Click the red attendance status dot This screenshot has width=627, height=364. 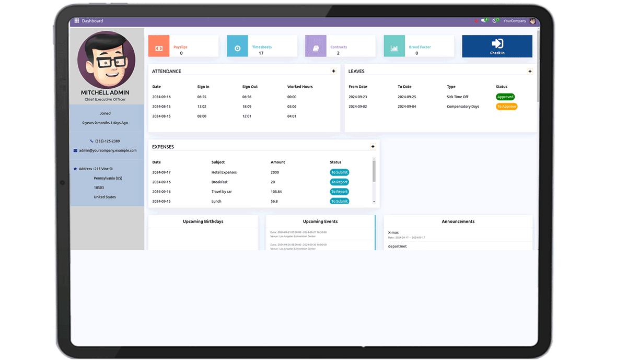pos(476,21)
